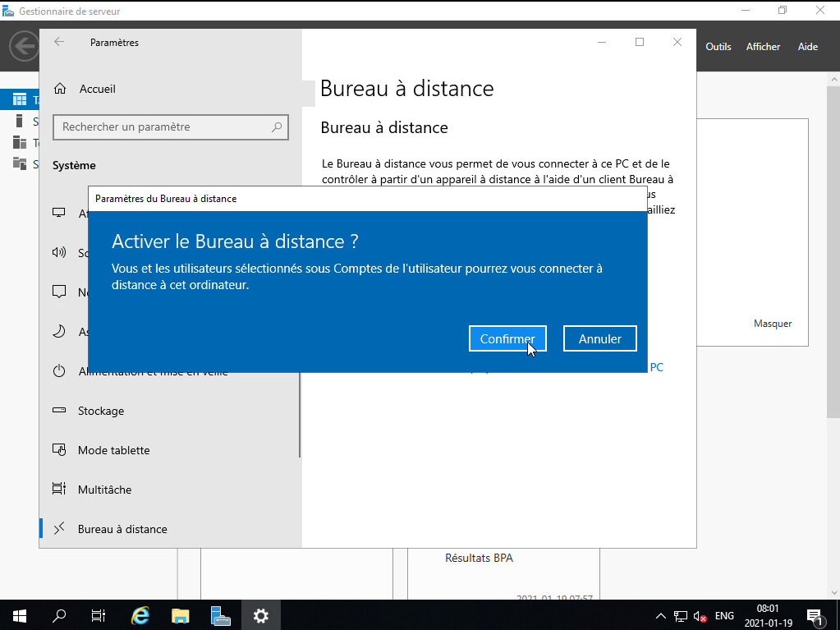Open the Afficher menu

coord(763,47)
